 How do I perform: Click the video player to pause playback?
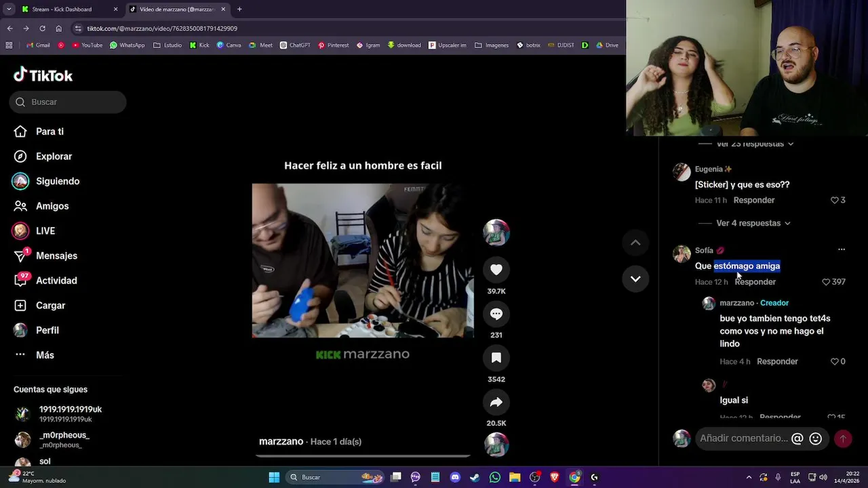tap(363, 260)
